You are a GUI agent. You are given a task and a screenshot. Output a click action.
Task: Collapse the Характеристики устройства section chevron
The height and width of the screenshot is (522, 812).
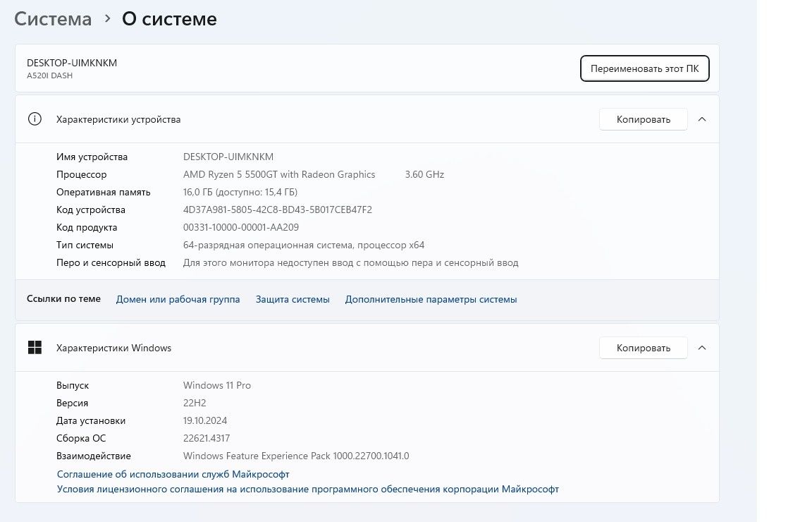[702, 119]
